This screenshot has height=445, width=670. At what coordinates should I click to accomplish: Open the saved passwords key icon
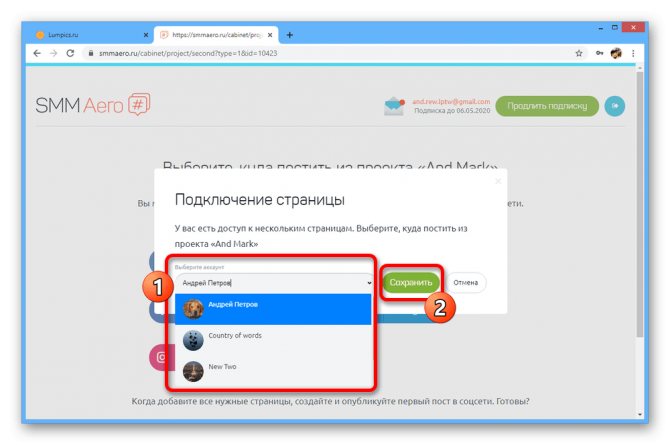599,53
